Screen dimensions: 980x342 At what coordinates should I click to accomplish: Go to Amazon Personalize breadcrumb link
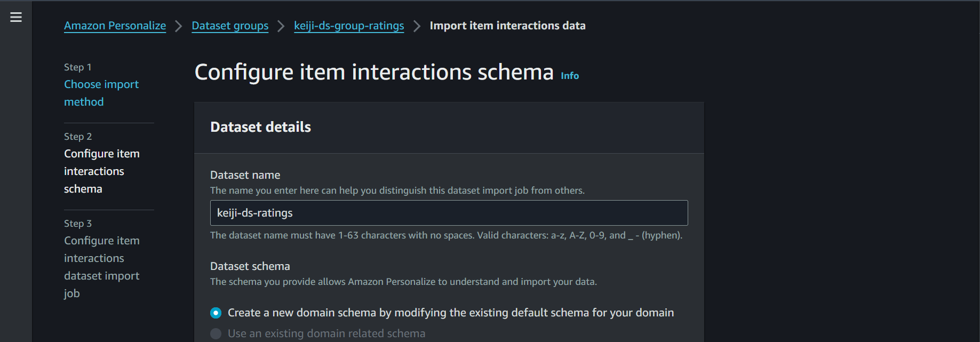point(115,26)
